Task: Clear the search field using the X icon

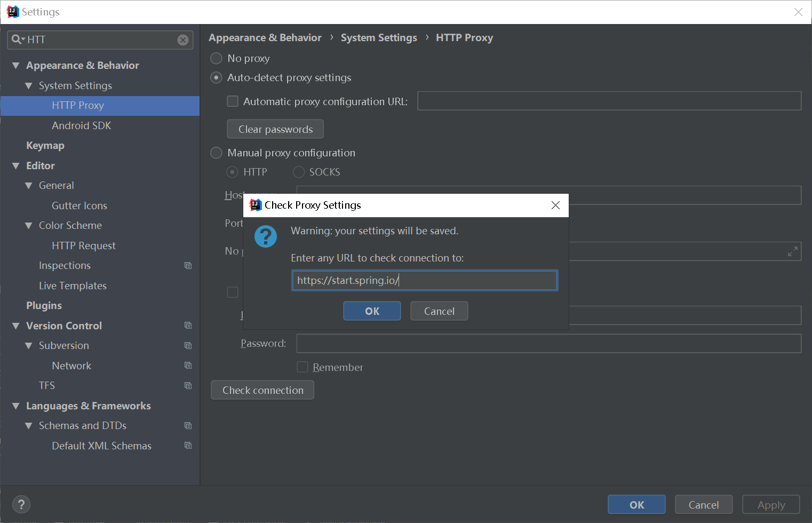Action: (183, 39)
